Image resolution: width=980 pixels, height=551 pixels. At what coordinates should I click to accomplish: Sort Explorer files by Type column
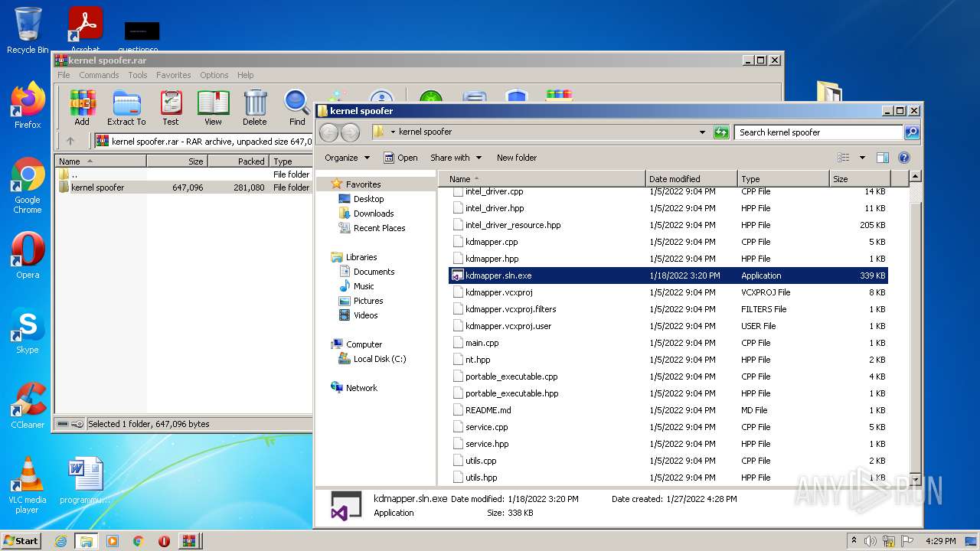(783, 179)
